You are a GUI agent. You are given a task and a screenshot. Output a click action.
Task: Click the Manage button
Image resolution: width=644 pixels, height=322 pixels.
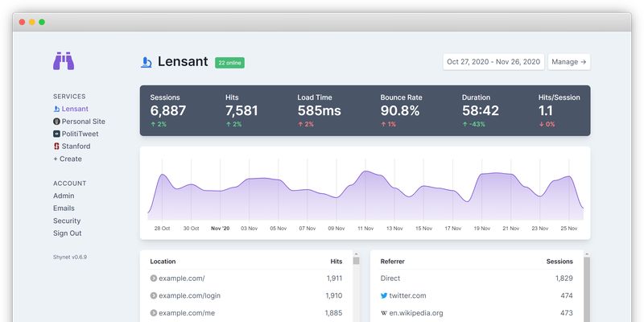(x=569, y=62)
